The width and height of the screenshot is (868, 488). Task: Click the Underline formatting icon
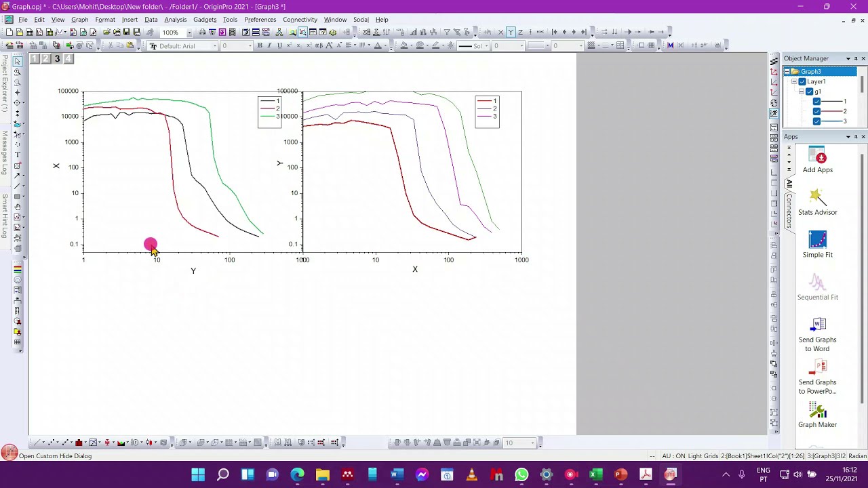pyautogui.click(x=279, y=45)
